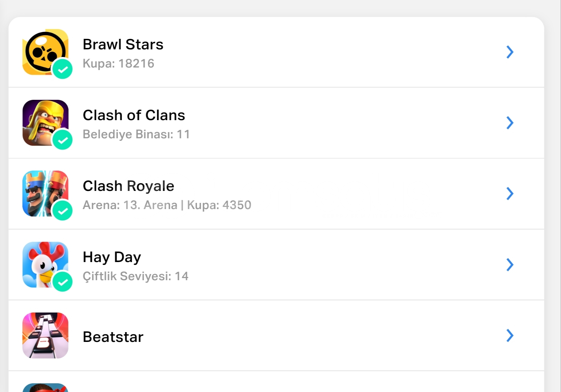Open Hay Day using the right chevron
Viewport: 561px width, 392px height.
point(510,265)
